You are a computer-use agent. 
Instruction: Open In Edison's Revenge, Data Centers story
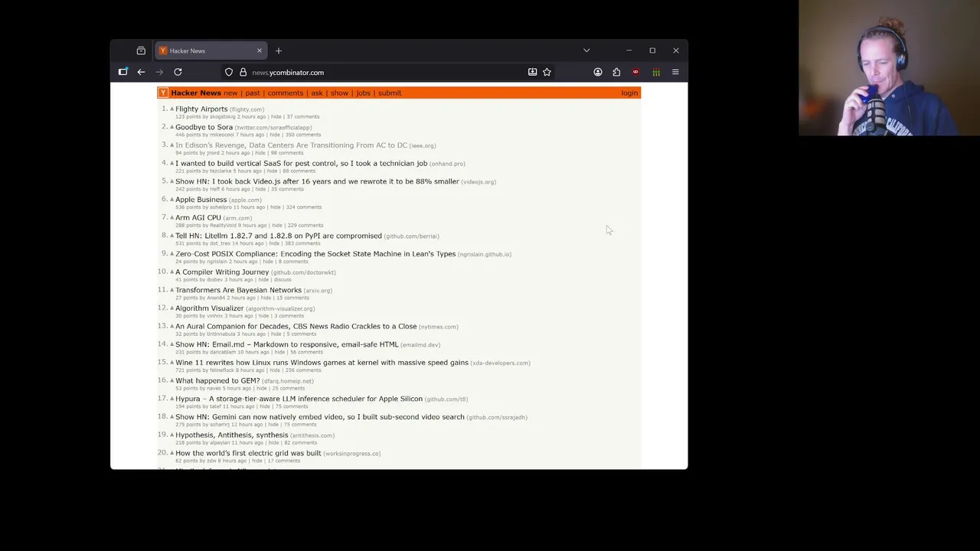[291, 145]
